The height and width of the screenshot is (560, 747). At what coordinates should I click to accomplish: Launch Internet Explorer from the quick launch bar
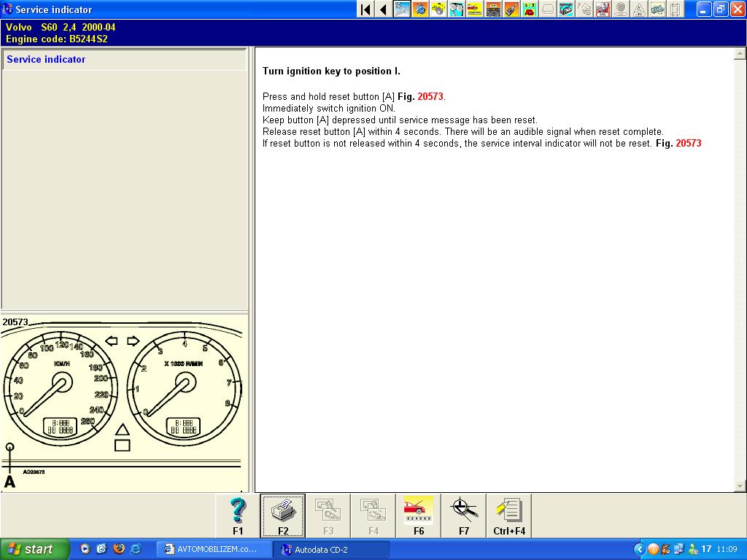click(x=136, y=549)
